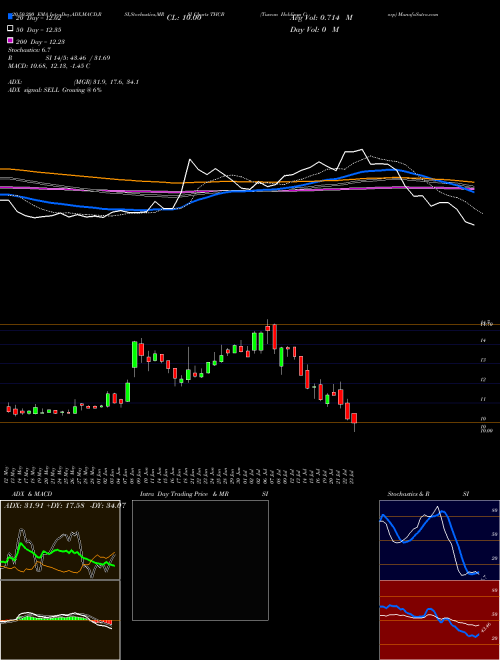Screen dimensions: 500x660
Task: Click the price axis label 13
Action: (484, 360)
